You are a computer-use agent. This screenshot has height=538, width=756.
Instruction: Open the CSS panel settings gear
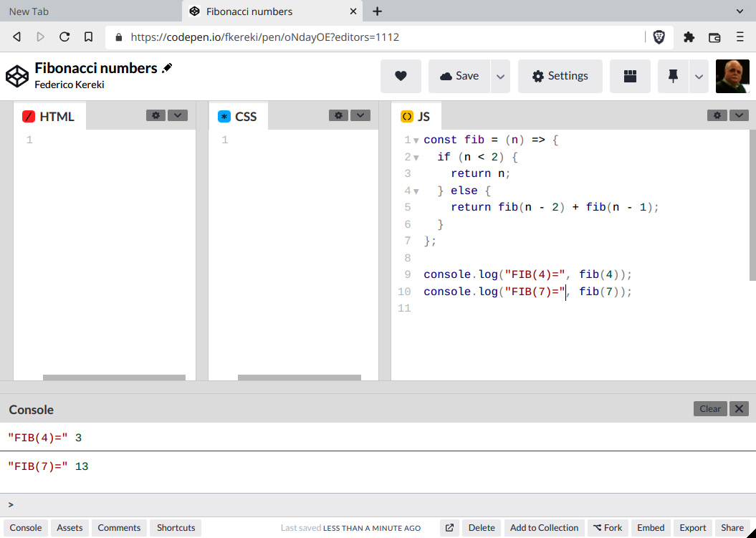click(338, 115)
